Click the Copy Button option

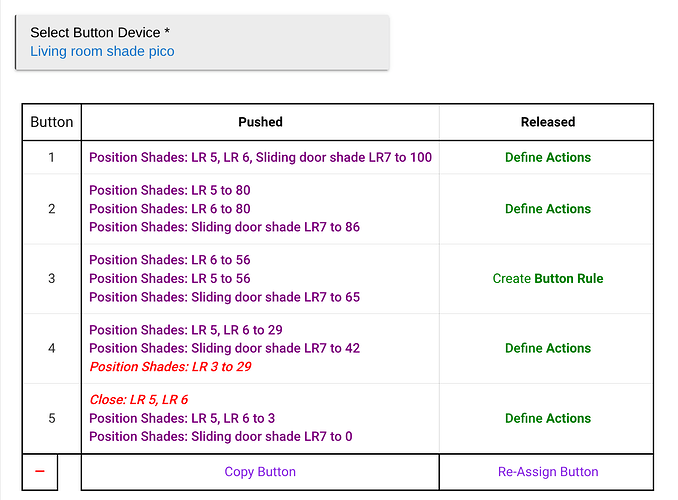(x=260, y=472)
